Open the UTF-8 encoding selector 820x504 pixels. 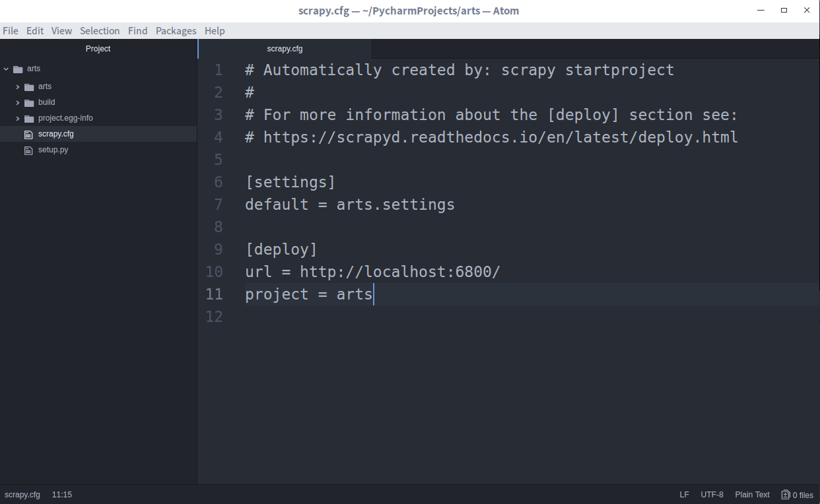pos(712,494)
